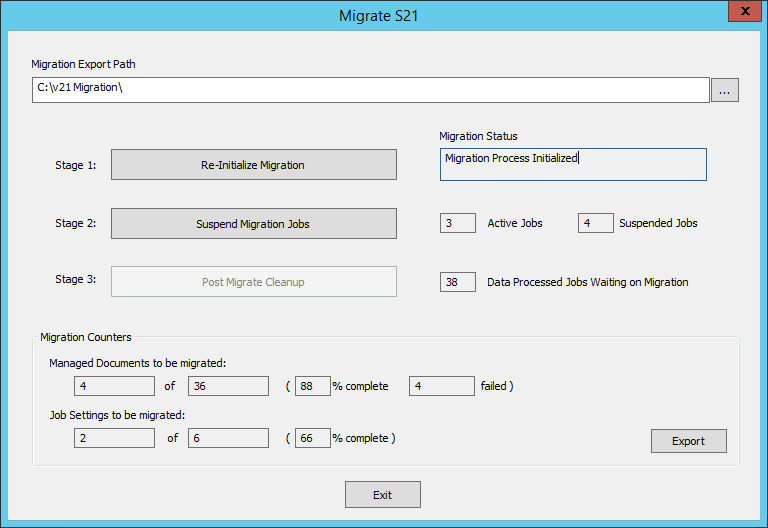Viewport: 768px width, 528px height.
Task: Click the Migration Export Path text field
Action: [x=370, y=90]
